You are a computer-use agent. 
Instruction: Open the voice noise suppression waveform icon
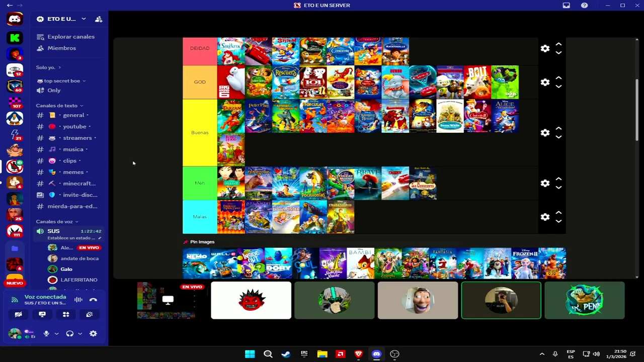78,300
